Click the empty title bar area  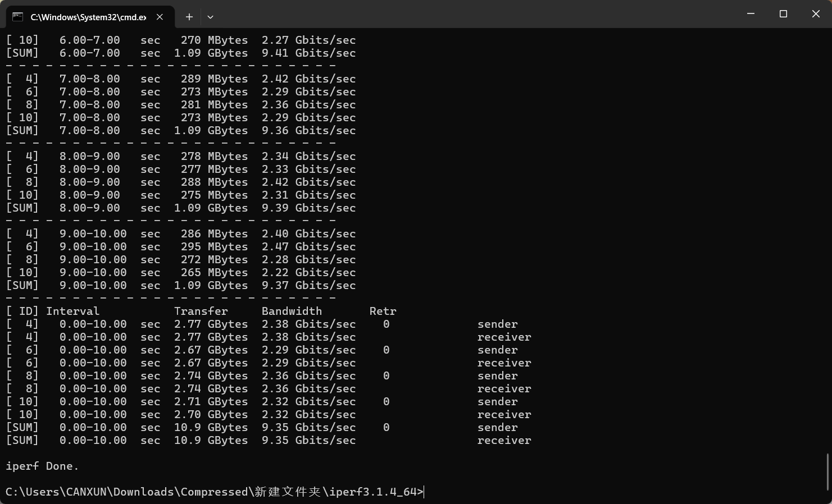click(478, 15)
